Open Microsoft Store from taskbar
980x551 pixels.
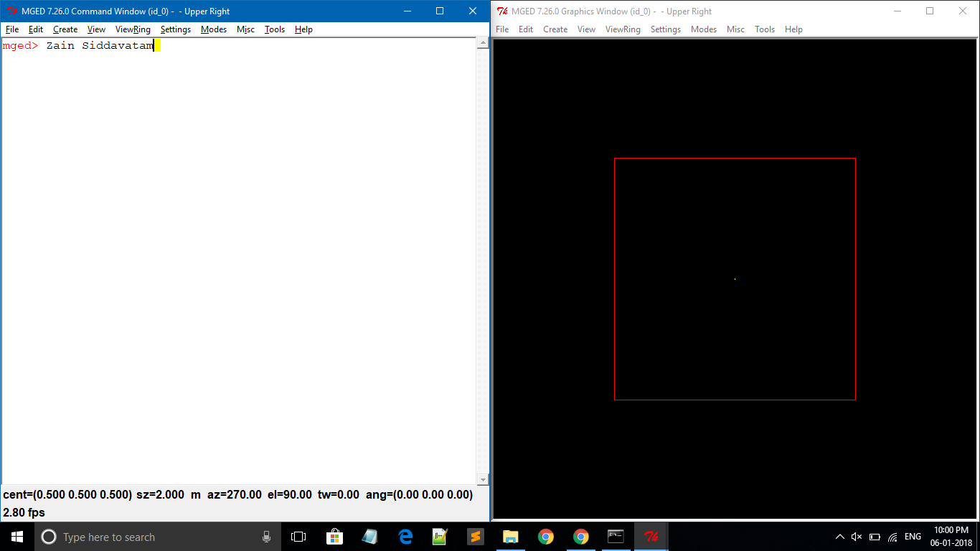pyautogui.click(x=334, y=537)
